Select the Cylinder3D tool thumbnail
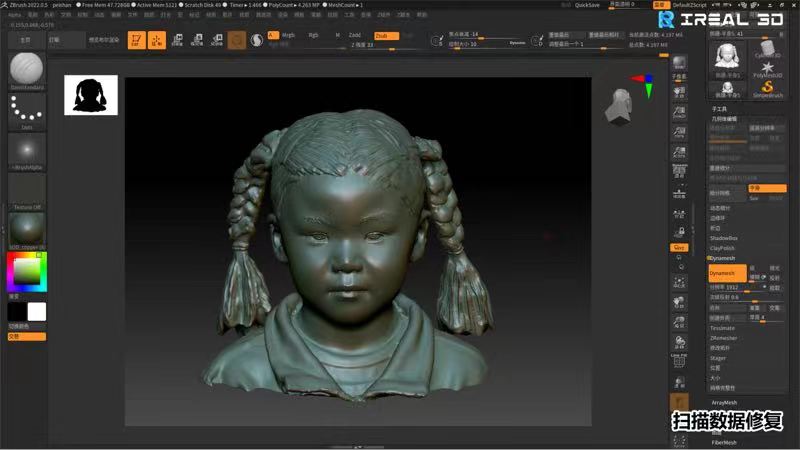This screenshot has height=450, width=800. [767, 50]
